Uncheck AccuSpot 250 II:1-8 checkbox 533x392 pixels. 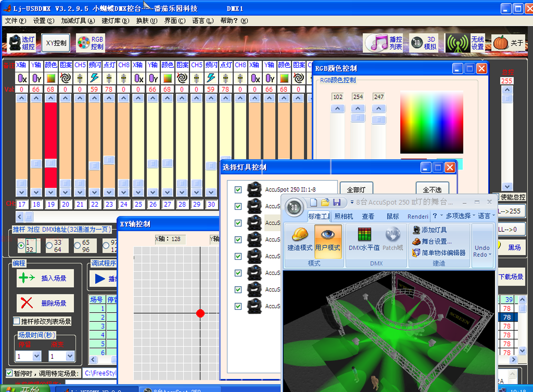coord(238,189)
